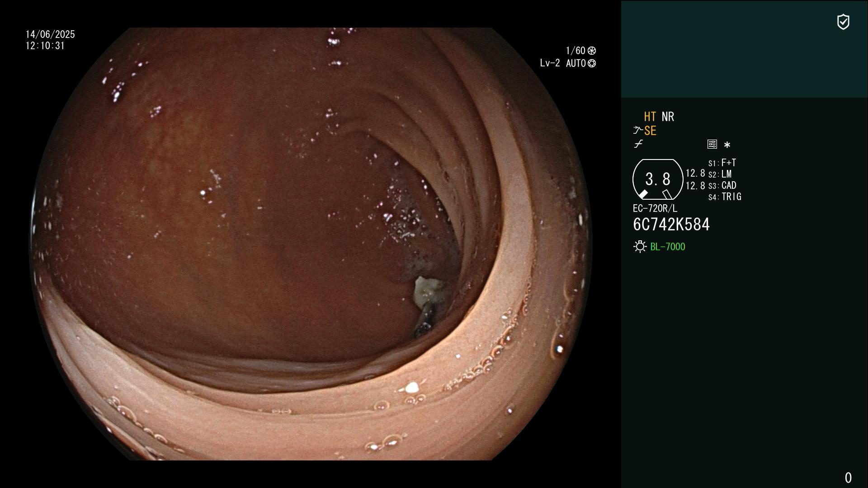Click the outlined channel marker in the scope diagram
This screenshot has width=868, height=488.
point(667,194)
